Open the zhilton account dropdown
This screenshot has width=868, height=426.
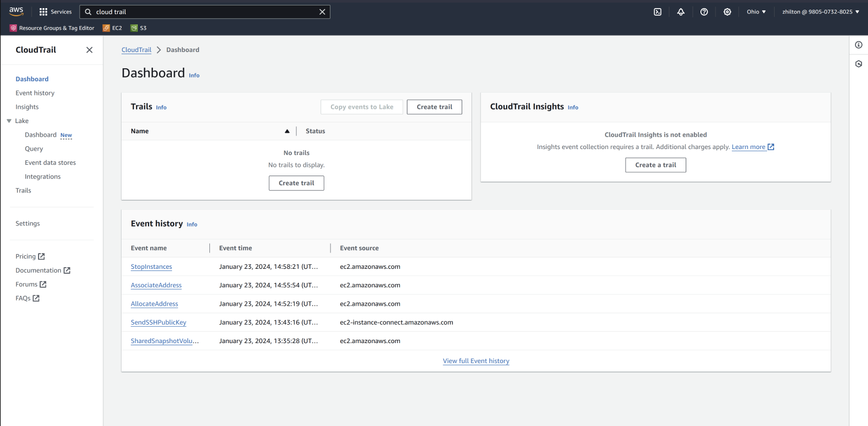click(821, 12)
